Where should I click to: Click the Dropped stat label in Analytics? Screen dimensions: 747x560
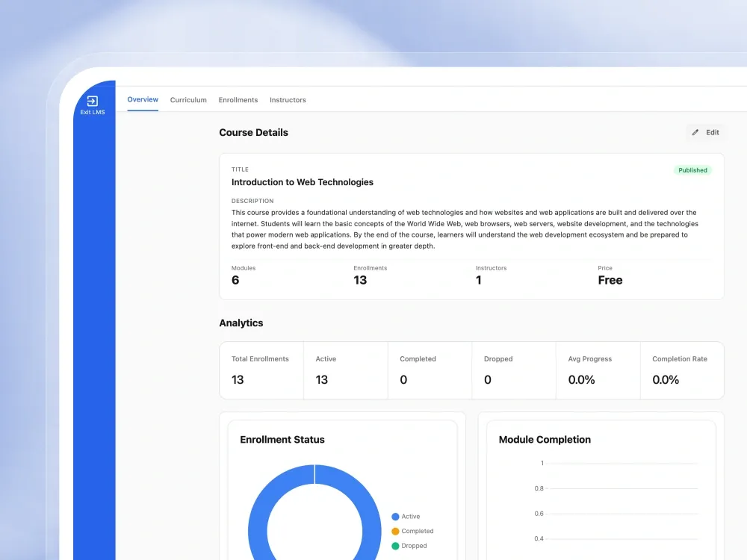click(x=498, y=359)
